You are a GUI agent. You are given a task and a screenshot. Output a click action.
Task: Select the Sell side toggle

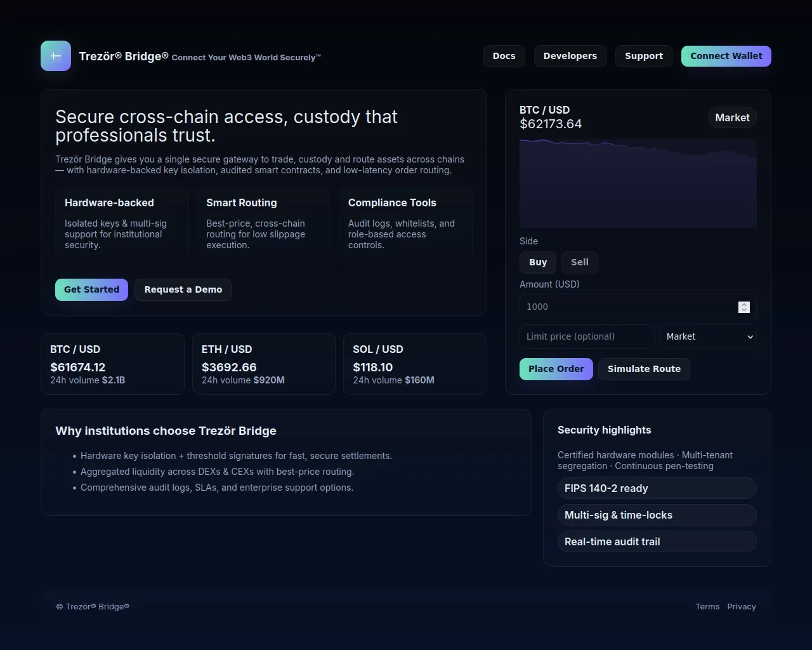click(580, 262)
